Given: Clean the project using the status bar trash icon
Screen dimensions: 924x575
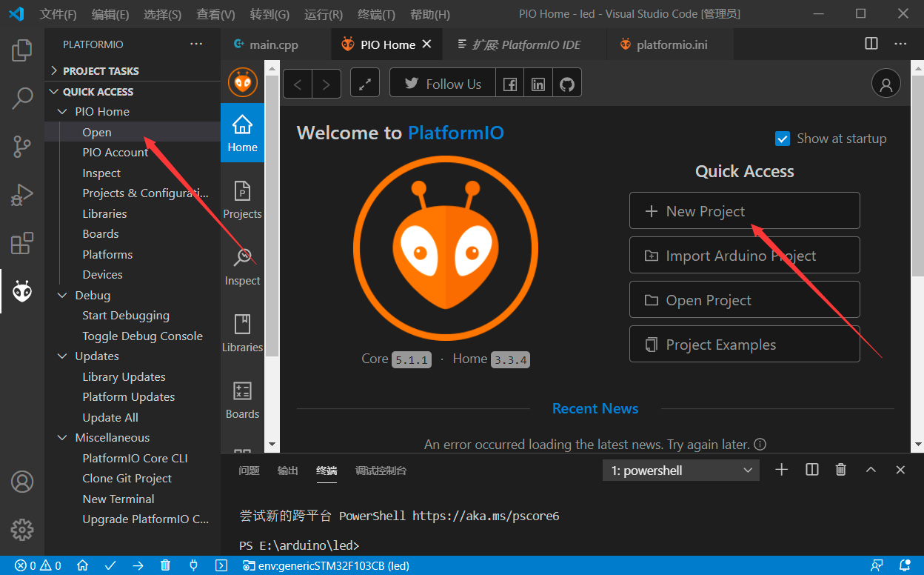Looking at the screenshot, I should [x=165, y=565].
